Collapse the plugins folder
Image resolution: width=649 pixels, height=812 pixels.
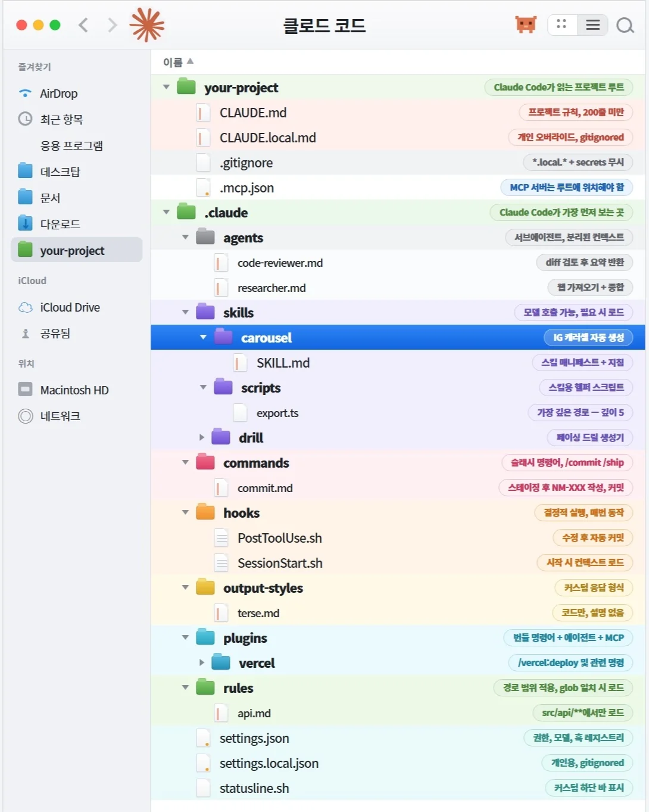(x=185, y=637)
